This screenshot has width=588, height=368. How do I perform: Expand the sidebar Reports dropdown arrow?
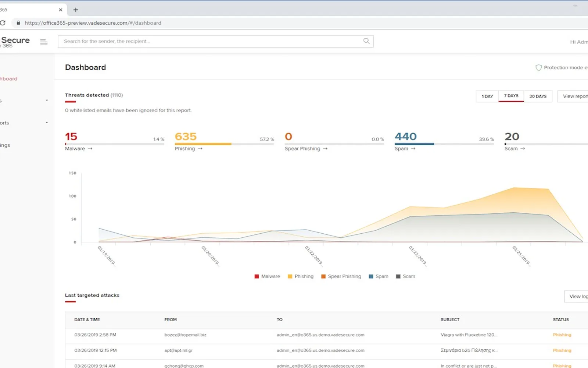(47, 123)
